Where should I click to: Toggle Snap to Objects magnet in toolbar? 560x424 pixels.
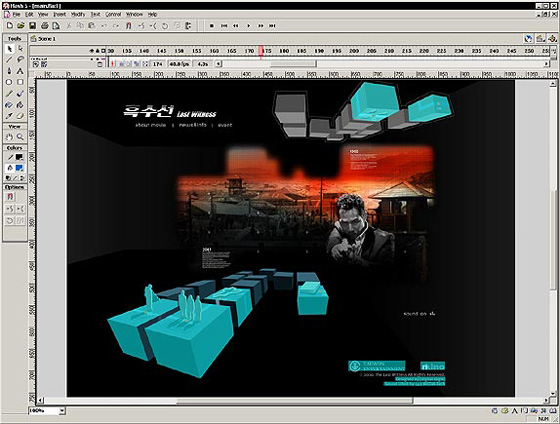129,26
